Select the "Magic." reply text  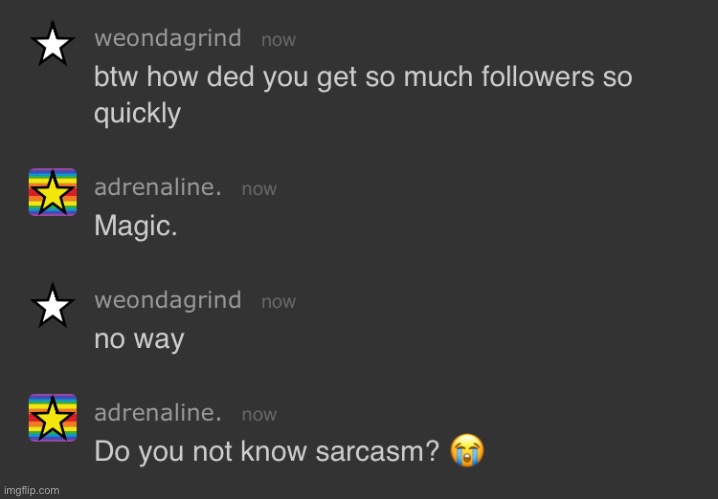tap(135, 226)
